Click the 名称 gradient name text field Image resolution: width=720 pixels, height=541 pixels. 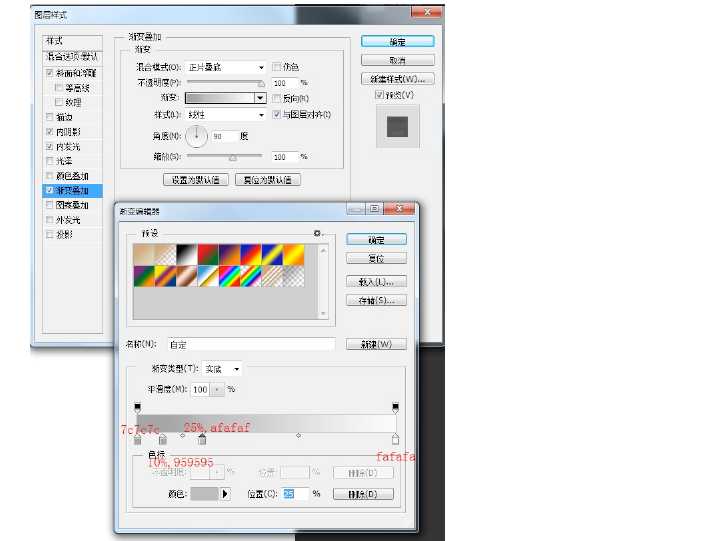250,344
